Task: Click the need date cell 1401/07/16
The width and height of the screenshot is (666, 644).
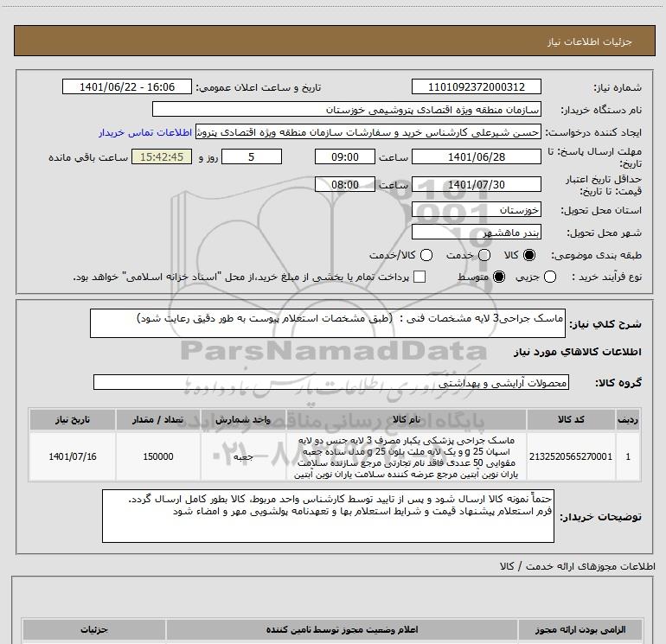Action: (x=72, y=456)
